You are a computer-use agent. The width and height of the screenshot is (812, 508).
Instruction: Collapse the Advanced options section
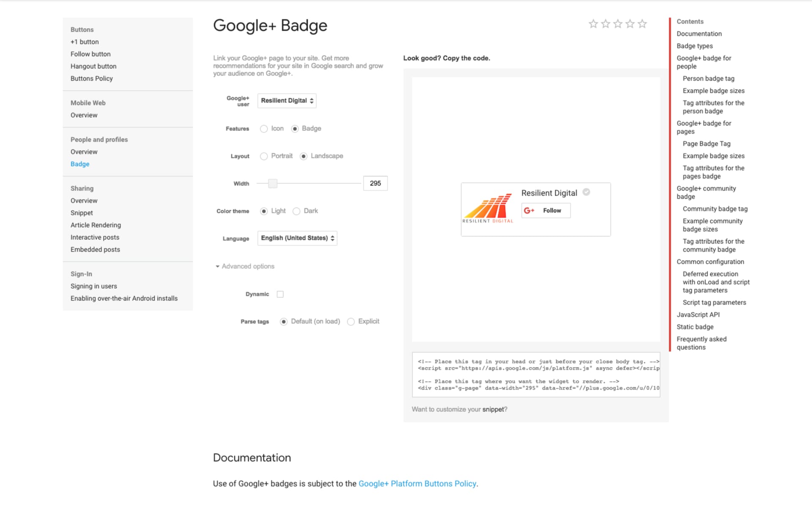pyautogui.click(x=245, y=266)
